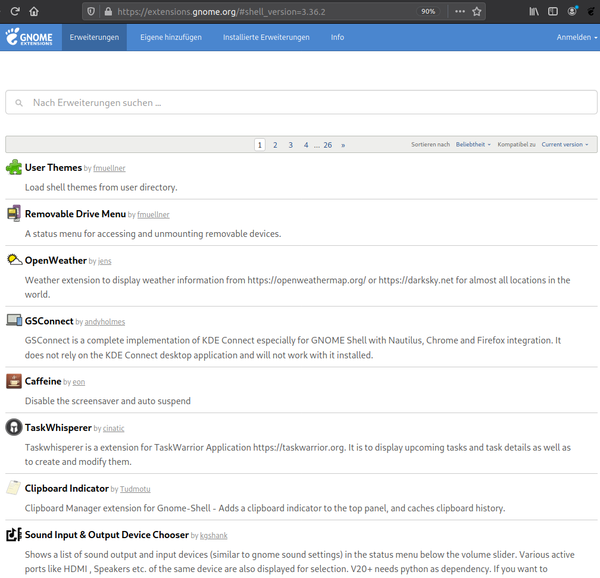Visit author Tudmotu profile
This screenshot has height=578, width=600.
click(x=135, y=489)
